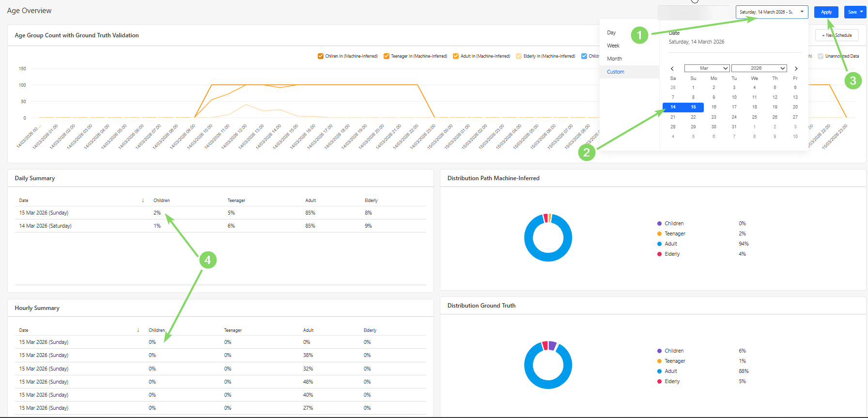
Task: Open the year dropdown showing 2026
Action: click(x=759, y=68)
